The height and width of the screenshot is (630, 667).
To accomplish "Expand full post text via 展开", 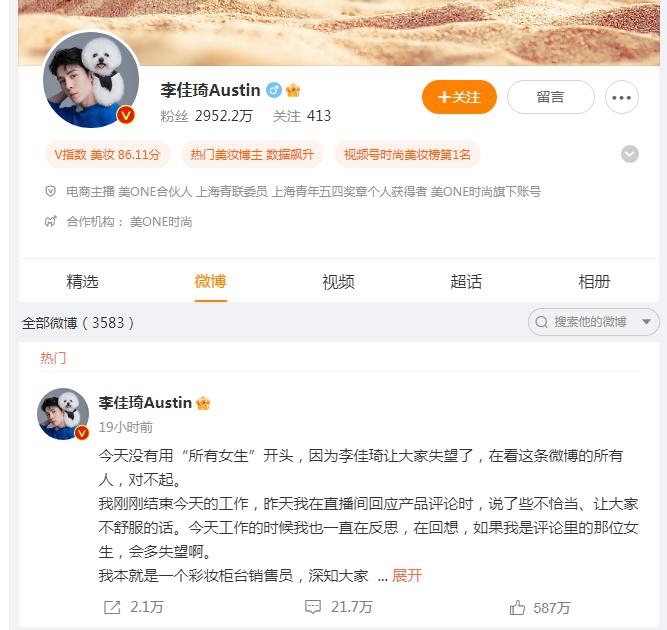I will (x=407, y=576).
